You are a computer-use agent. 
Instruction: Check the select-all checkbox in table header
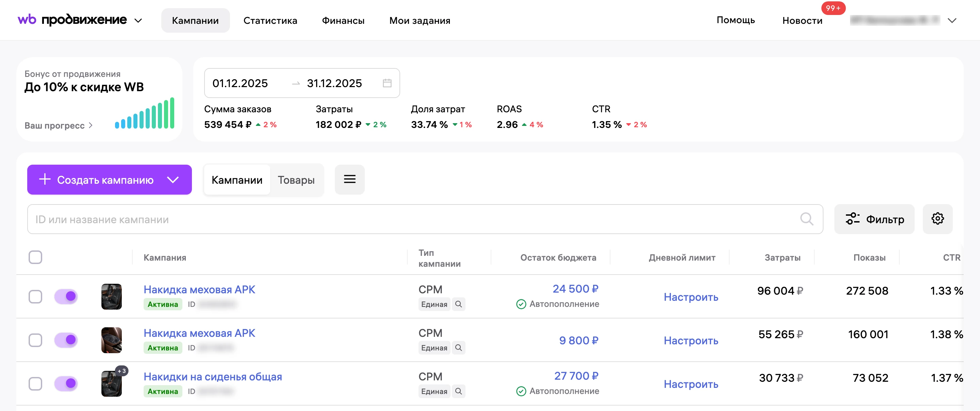pos(35,257)
